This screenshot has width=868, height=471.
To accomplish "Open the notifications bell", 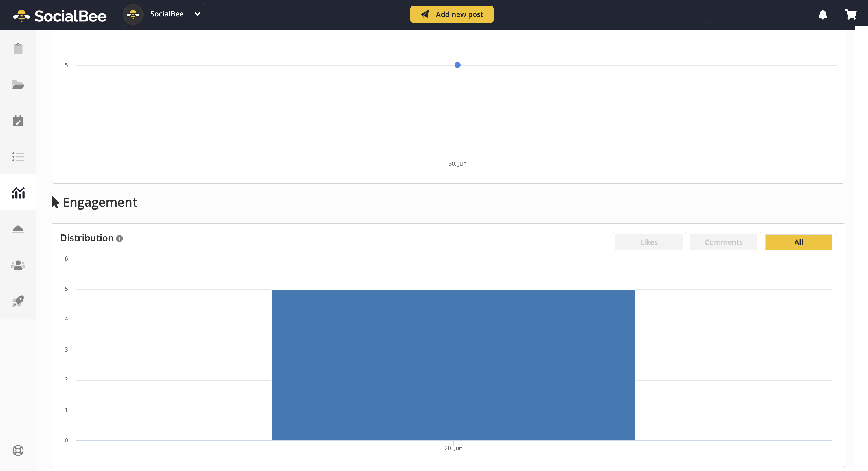I will coord(823,14).
